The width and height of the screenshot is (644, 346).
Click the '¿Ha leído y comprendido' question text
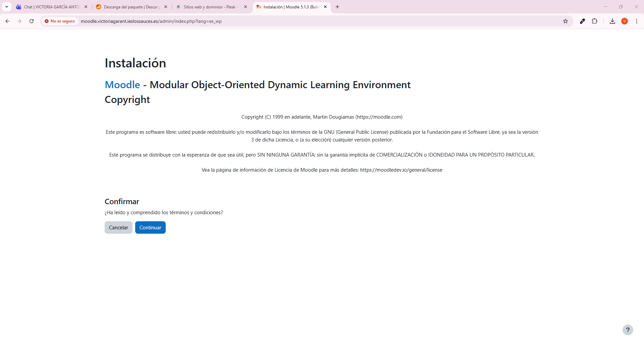pos(164,213)
